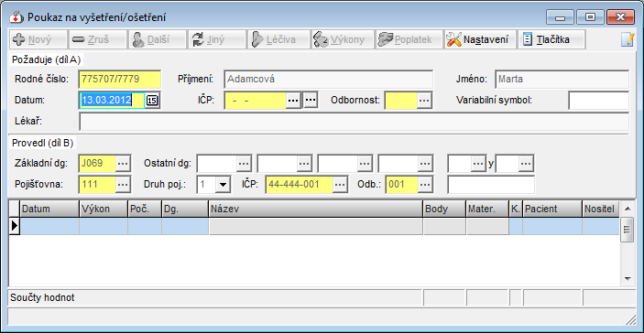644x333 pixels.
Task: Open the Výkony toolbar button
Action: point(343,39)
